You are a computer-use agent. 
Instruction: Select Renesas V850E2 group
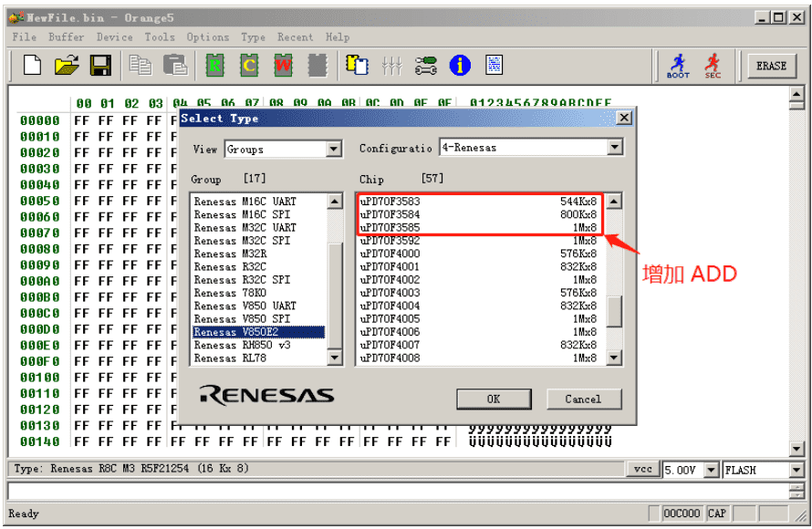point(259,332)
